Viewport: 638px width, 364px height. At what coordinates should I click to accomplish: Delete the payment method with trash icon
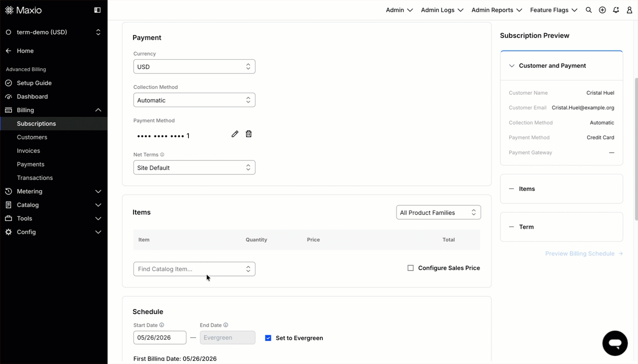click(x=249, y=134)
